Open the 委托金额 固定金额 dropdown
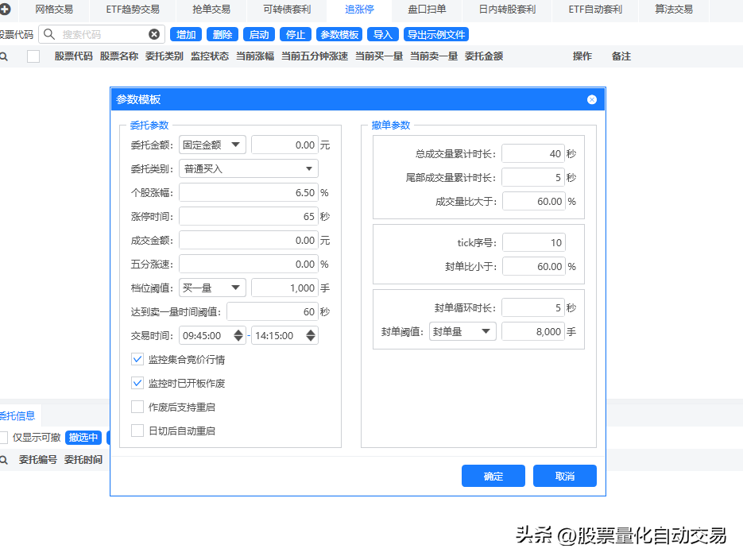The width and height of the screenshot is (743, 560). click(x=212, y=145)
